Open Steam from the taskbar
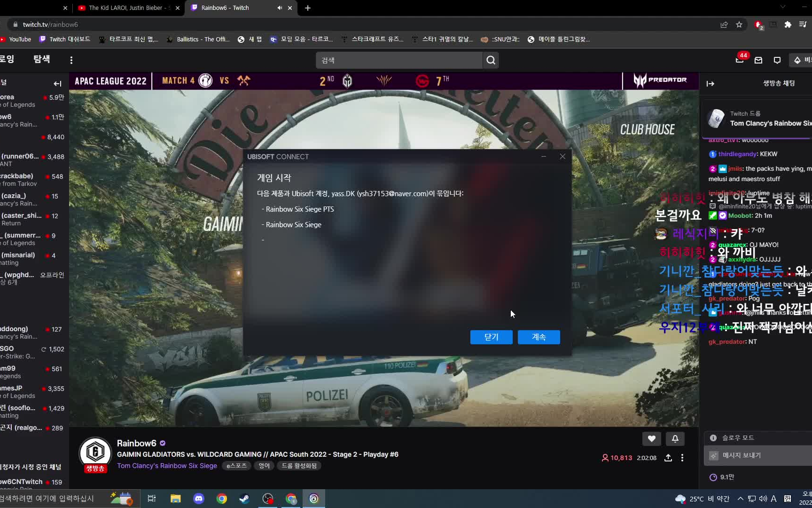This screenshot has height=508, width=812. pos(244,499)
